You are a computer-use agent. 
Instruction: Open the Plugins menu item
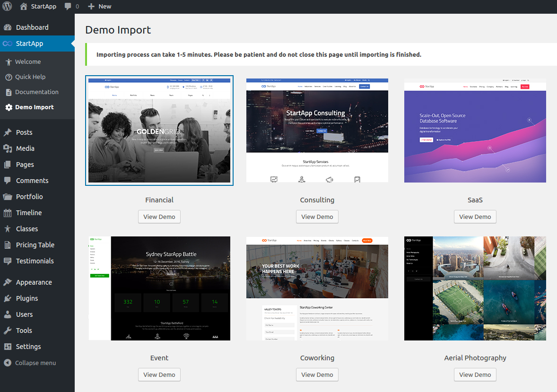tap(37, 298)
